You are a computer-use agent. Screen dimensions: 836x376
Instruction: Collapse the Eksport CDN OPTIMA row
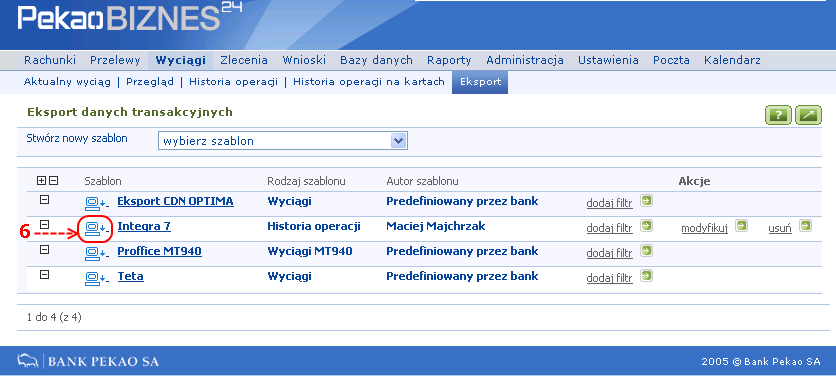coord(45,199)
